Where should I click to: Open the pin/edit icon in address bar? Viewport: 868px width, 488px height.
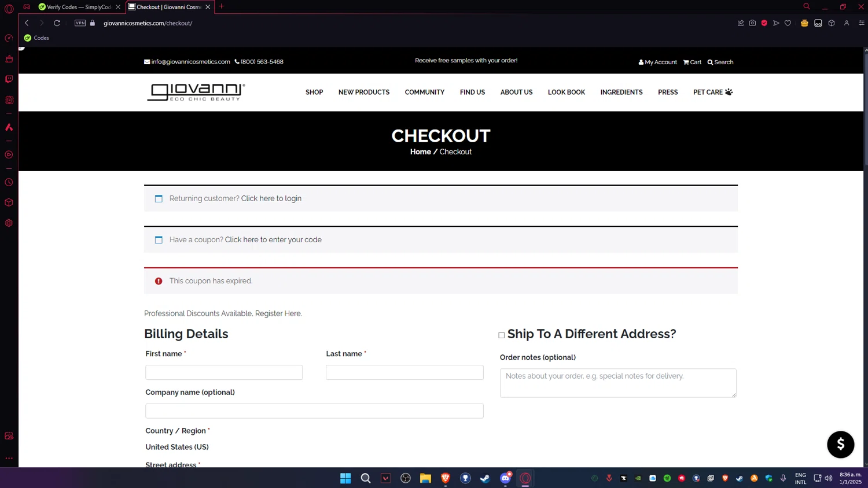click(740, 23)
